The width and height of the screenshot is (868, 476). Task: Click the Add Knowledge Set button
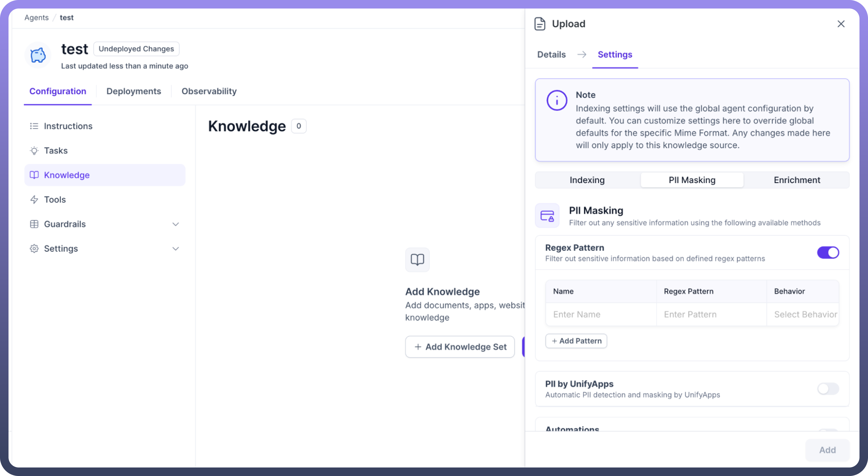pos(460,347)
